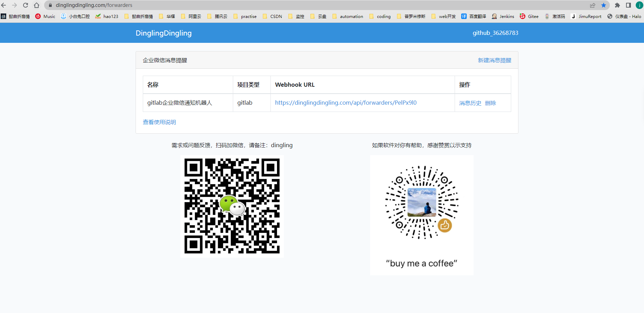Open the dinglingdingling.com forwarders webhook URL
This screenshot has height=313, width=644.
point(346,103)
